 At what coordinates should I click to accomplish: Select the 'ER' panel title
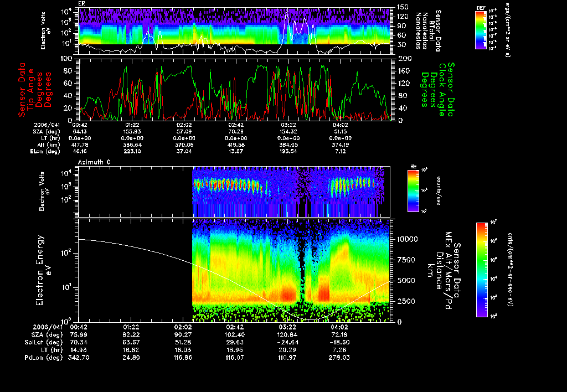point(81,4)
